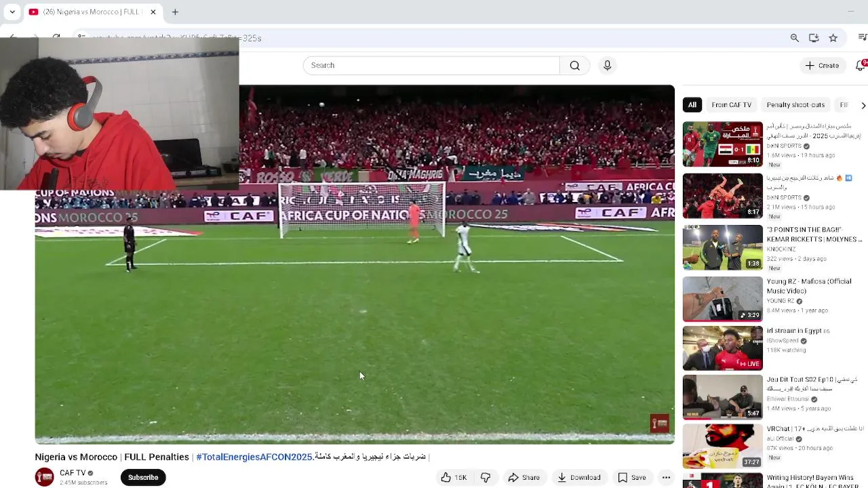Select the partially visible FIF chip
Viewport: 868px width, 488px height.
pos(844,105)
